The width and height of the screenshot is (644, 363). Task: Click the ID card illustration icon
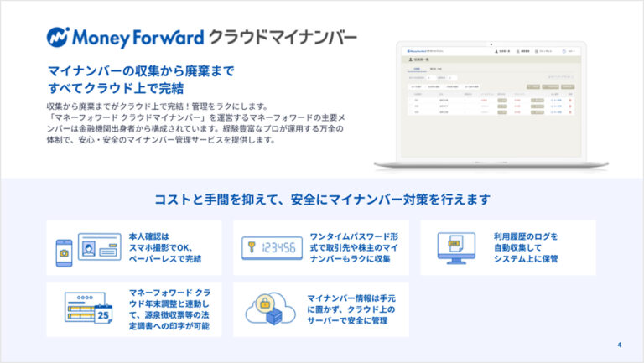pos(100,246)
